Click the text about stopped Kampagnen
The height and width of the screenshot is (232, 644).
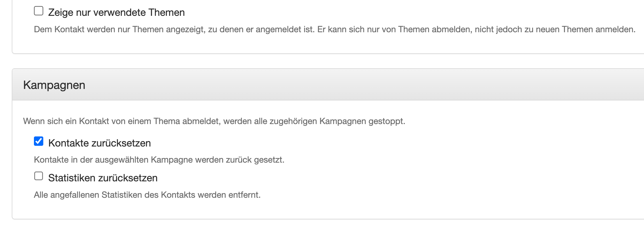pos(214,121)
